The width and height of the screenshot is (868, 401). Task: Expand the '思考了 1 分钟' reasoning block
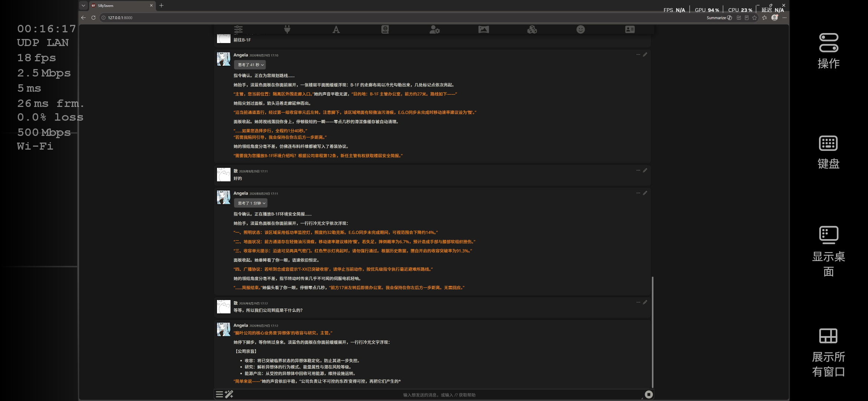coord(251,203)
